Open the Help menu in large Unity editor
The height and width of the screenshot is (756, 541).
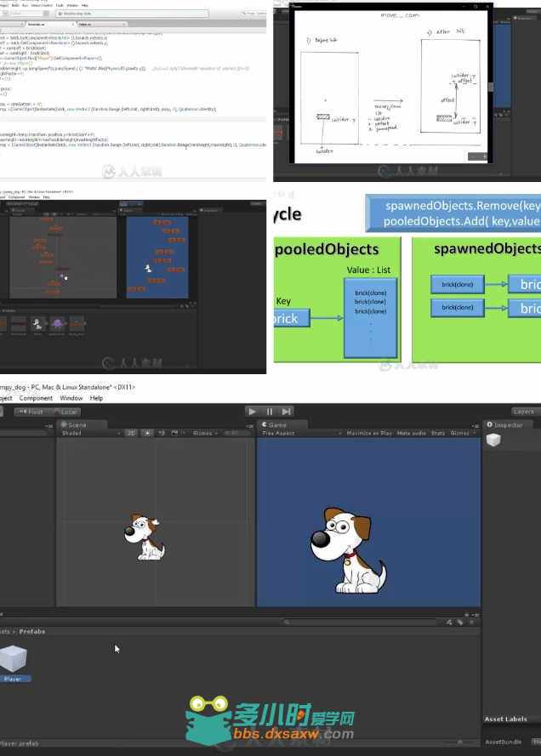(x=96, y=398)
